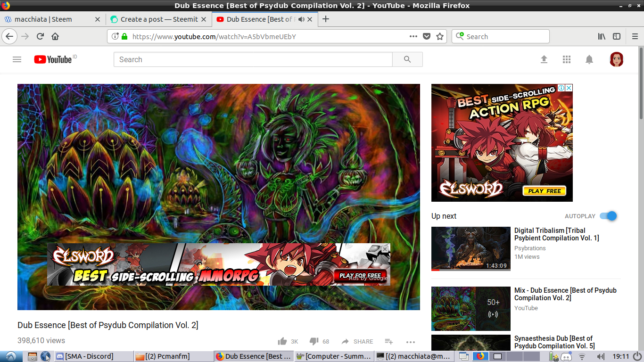Open the YouTube hamburger guide menu

pos(17,59)
